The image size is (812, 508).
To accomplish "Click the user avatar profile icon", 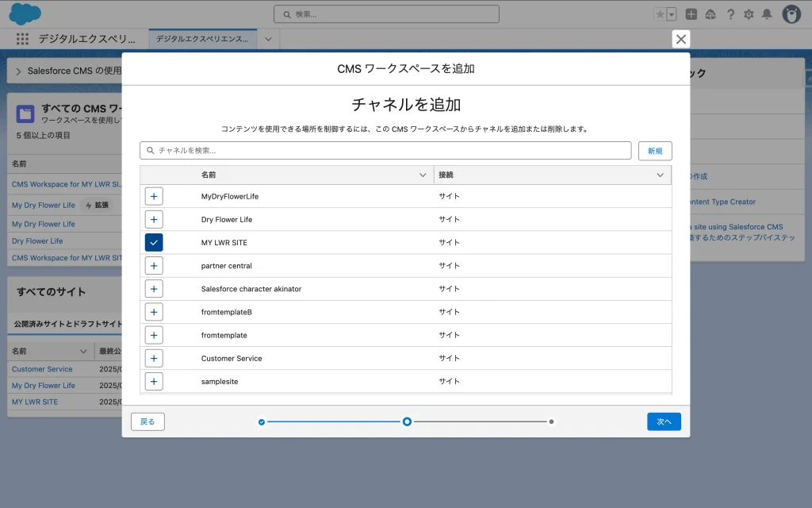I will [791, 14].
